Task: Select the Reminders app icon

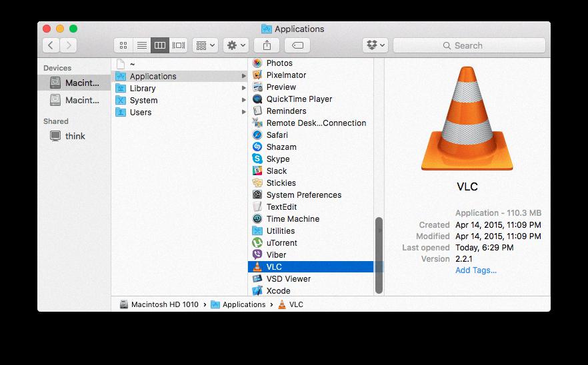Action: click(257, 111)
